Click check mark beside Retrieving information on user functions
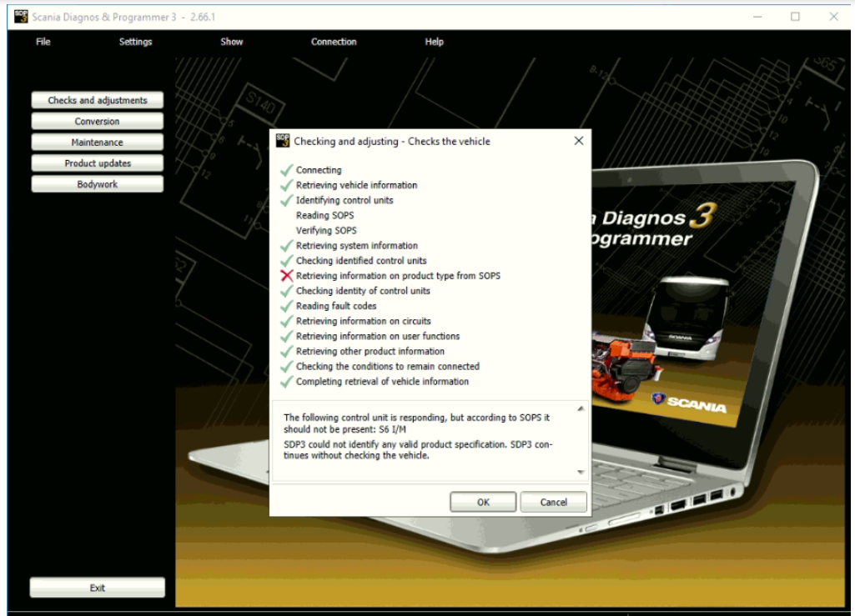 pos(287,337)
